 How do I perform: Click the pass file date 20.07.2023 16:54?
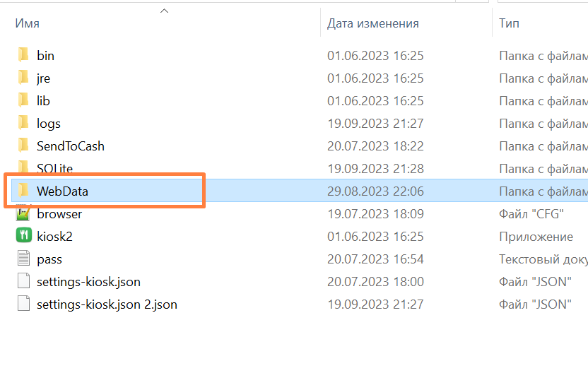point(375,259)
